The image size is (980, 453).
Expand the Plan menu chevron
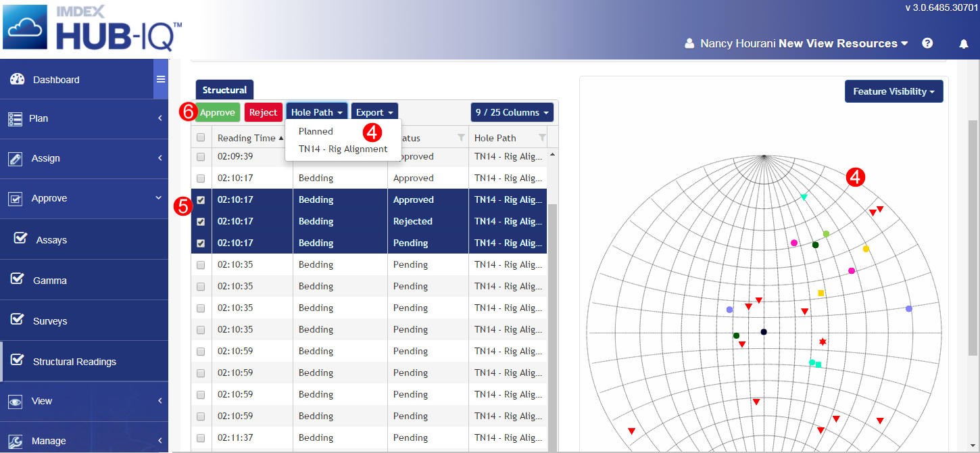(x=160, y=118)
